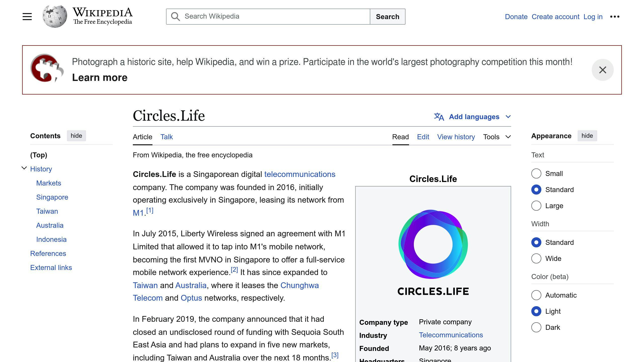Select the Read tab

[400, 137]
